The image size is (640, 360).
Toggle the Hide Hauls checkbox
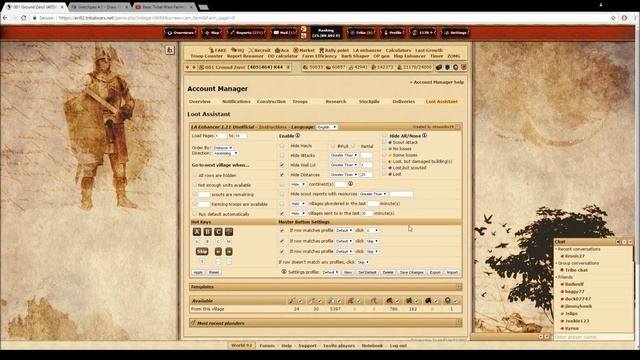pos(282,146)
